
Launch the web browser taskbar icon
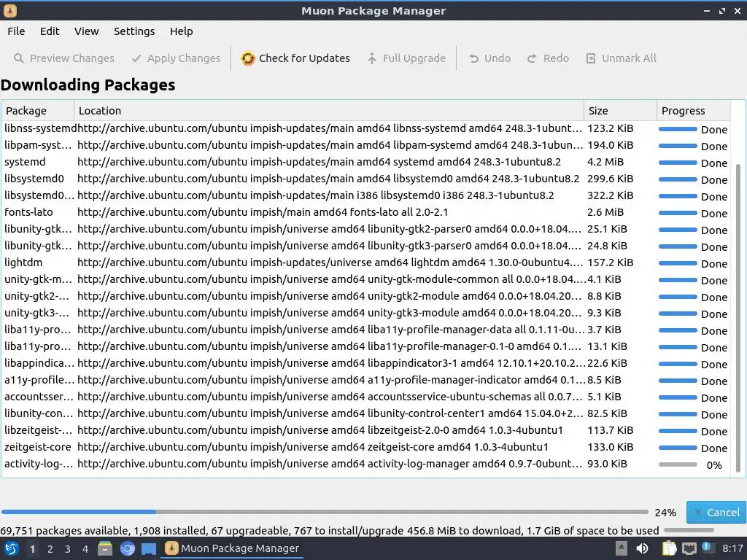pyautogui.click(x=127, y=548)
